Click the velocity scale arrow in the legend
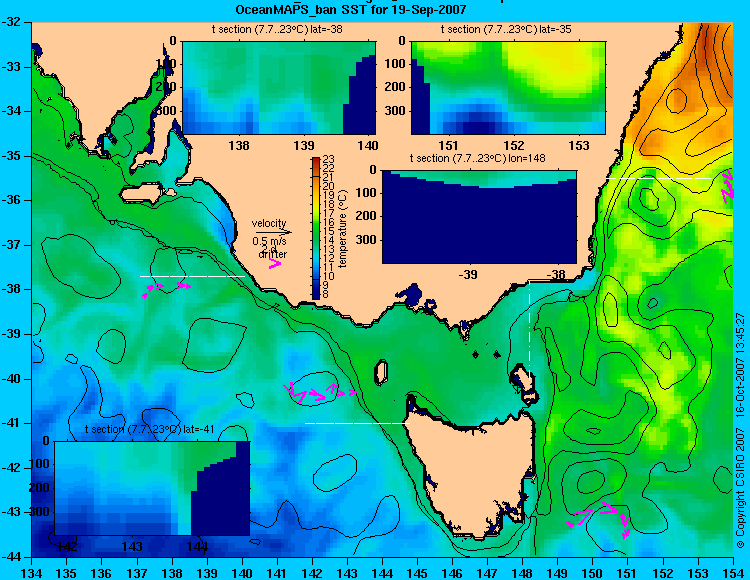Screen dimensions: 750x580 pyautogui.click(x=273, y=232)
